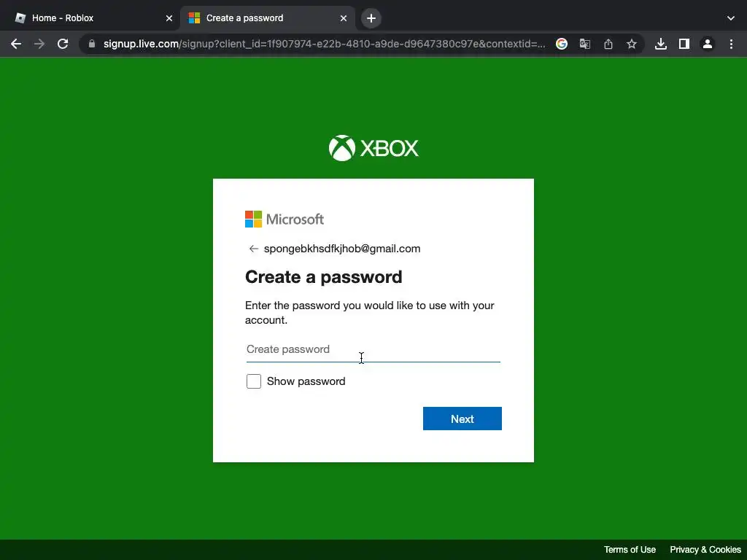This screenshot has height=560, width=747.
Task: Share this page using share icon
Action: pos(608,44)
